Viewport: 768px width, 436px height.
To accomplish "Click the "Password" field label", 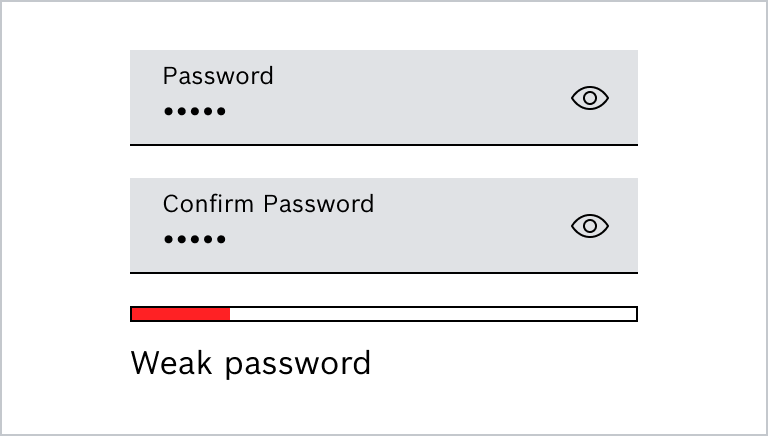I will (x=217, y=76).
